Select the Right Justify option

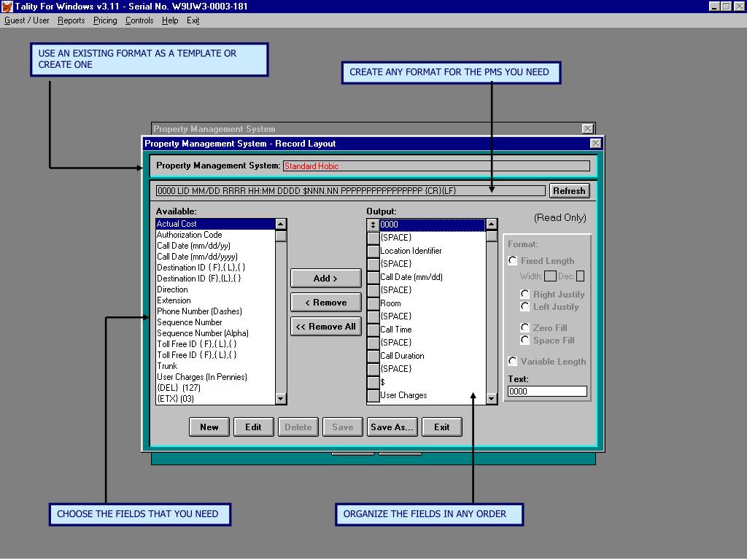click(525, 295)
